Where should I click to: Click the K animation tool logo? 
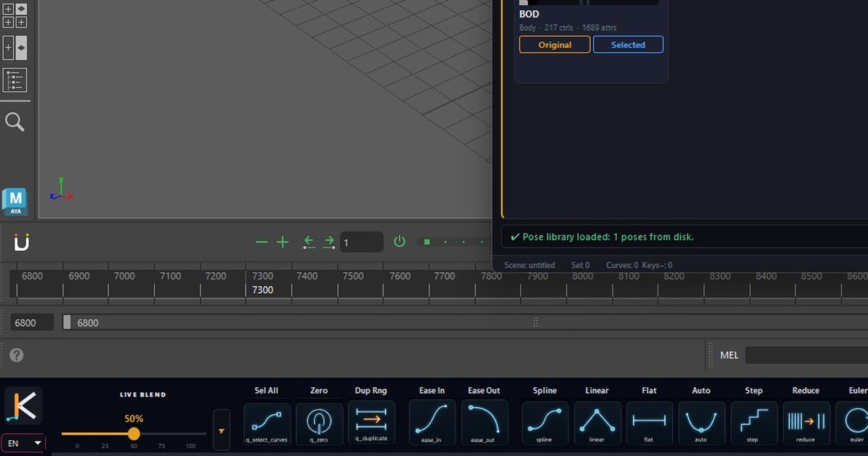pos(23,405)
